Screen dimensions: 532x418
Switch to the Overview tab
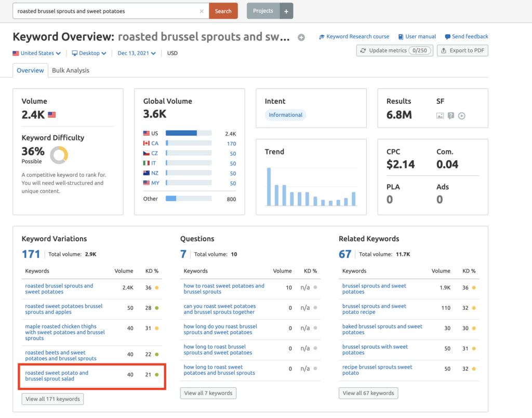tap(30, 70)
